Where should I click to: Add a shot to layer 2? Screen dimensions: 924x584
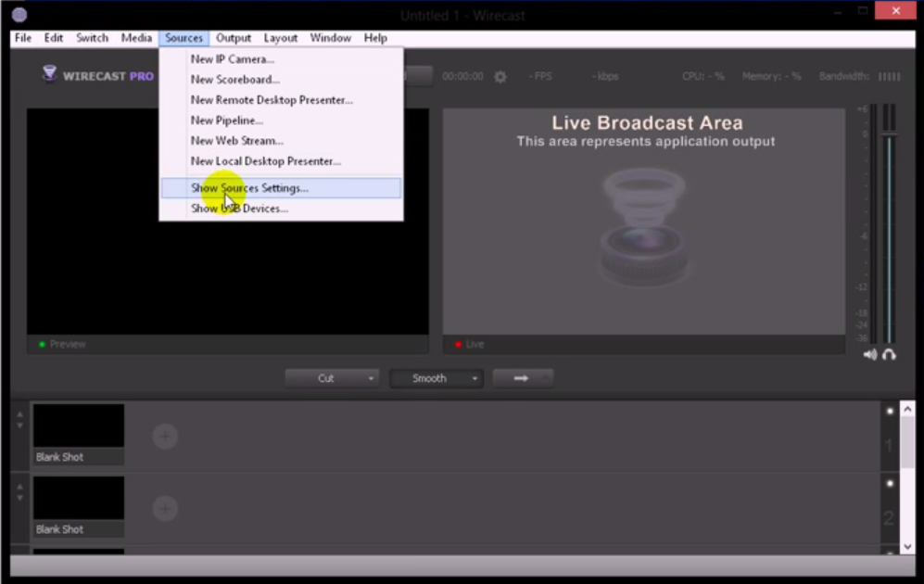[x=165, y=509]
